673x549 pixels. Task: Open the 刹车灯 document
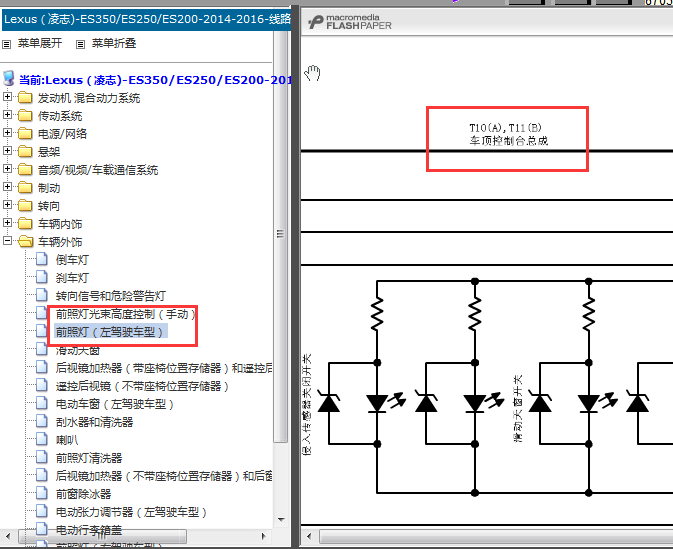click(72, 278)
